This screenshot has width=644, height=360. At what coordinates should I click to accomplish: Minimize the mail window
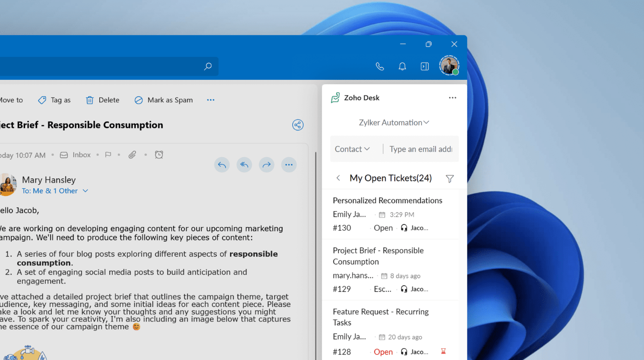[x=403, y=44]
